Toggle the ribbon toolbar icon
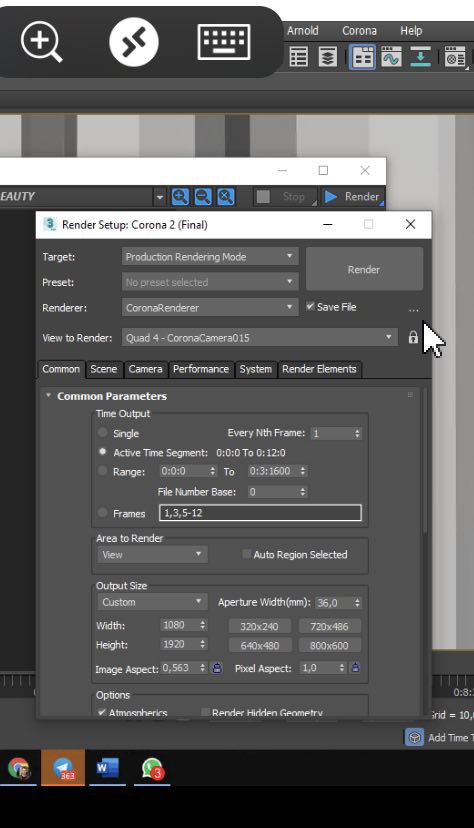Viewport: 474px width, 828px height. tap(362, 57)
